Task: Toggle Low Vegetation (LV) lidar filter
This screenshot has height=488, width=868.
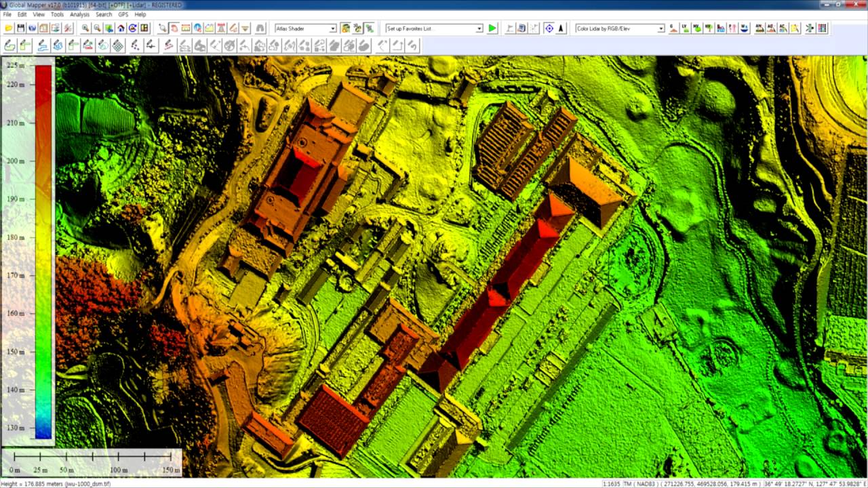Action: (685, 28)
